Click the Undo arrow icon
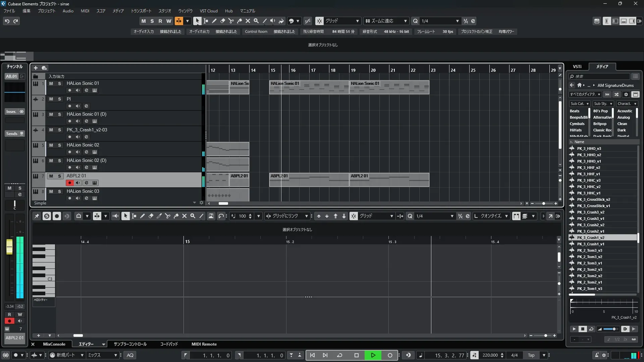 coord(7,21)
